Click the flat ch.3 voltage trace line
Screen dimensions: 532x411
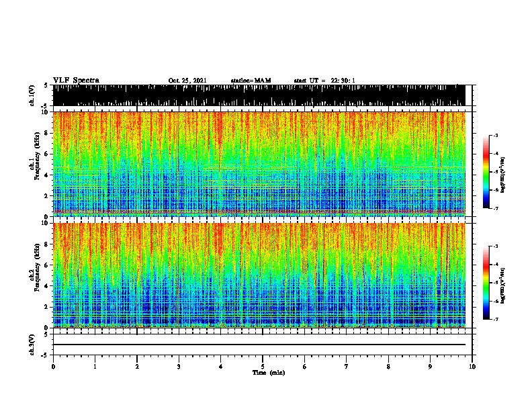pyautogui.click(x=259, y=345)
